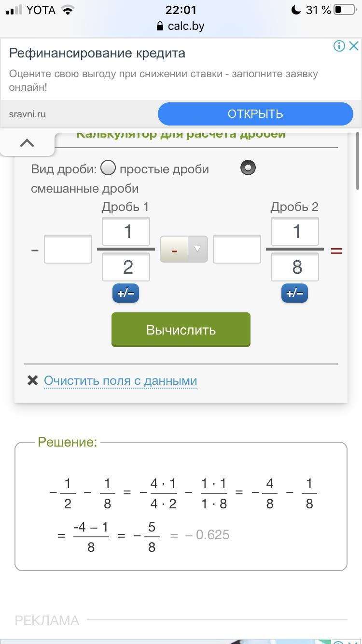The image size is (362, 644).
Task: Click the numerator field of Fraction 2
Action: pos(294,231)
